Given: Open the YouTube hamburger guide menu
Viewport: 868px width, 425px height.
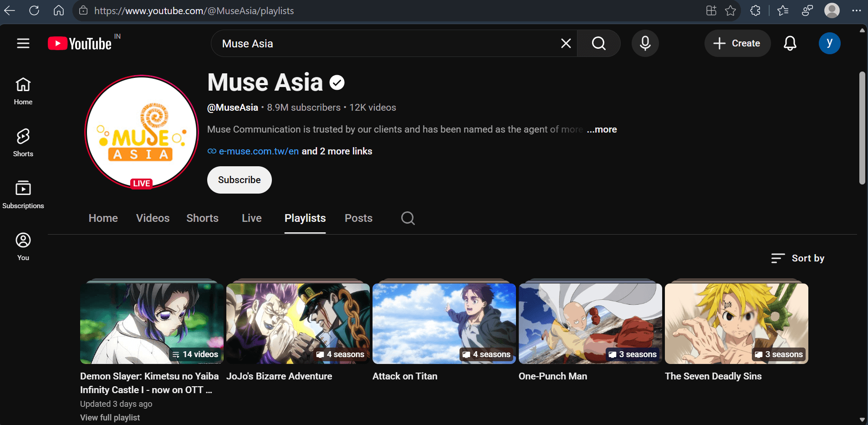Looking at the screenshot, I should pos(23,43).
